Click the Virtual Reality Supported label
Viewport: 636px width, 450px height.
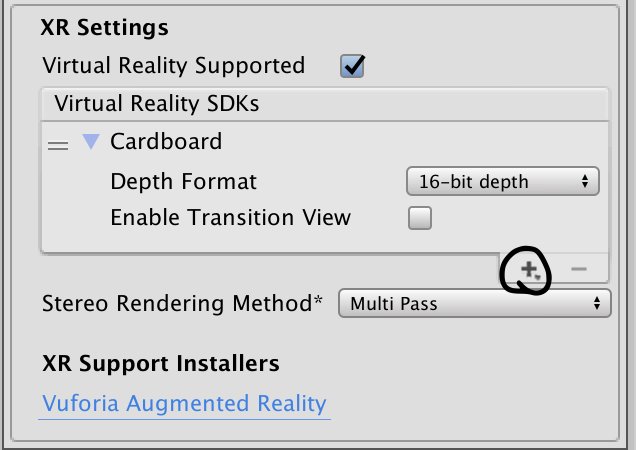point(173,66)
